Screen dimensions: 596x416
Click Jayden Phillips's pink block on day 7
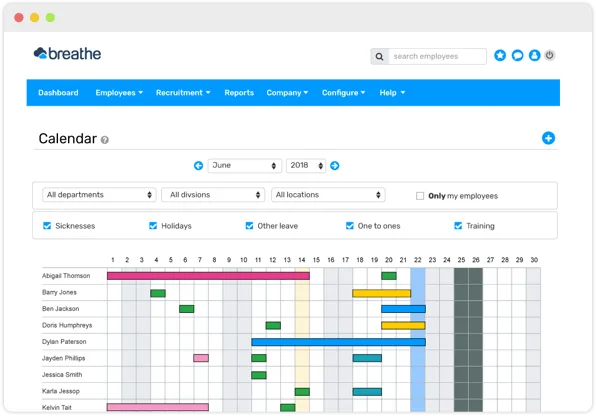(x=201, y=358)
